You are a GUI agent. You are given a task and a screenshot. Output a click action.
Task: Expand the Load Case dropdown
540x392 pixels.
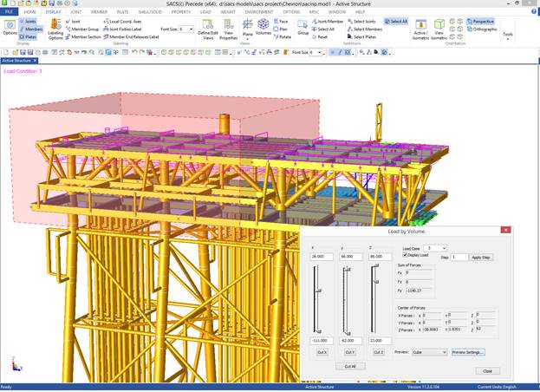pos(436,248)
